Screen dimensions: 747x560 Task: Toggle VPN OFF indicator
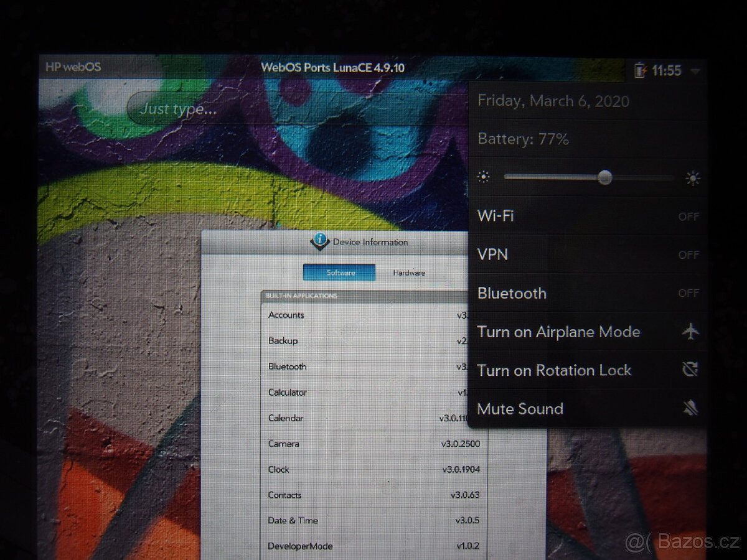click(x=688, y=255)
